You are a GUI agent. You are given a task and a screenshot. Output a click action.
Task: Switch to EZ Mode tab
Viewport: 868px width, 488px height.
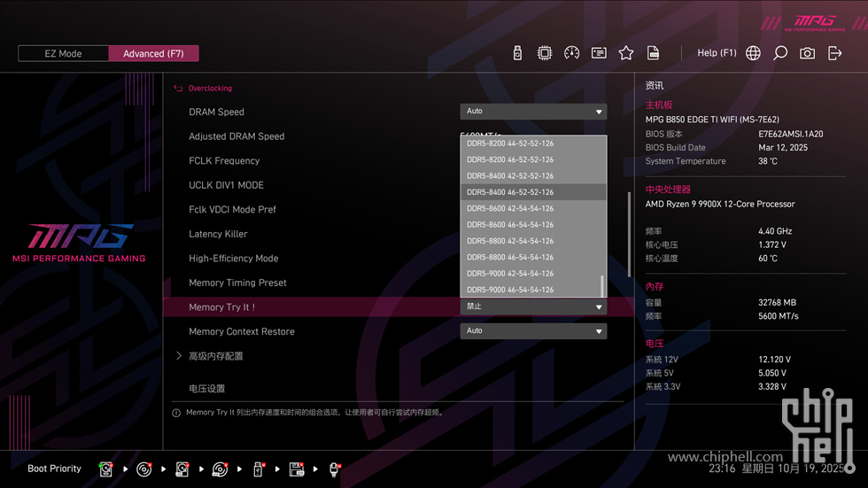(x=63, y=54)
